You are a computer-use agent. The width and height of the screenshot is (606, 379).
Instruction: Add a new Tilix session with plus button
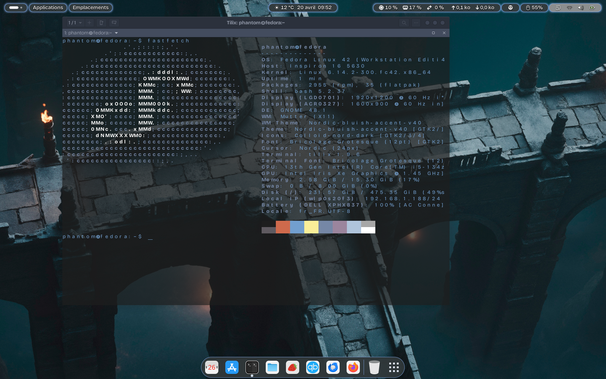pos(89,23)
